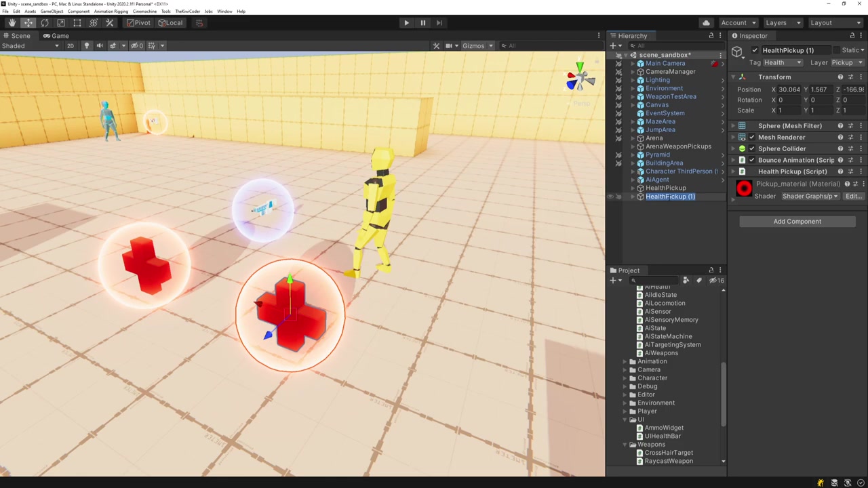Toggle scene lighting lightbulb icon

click(86, 45)
